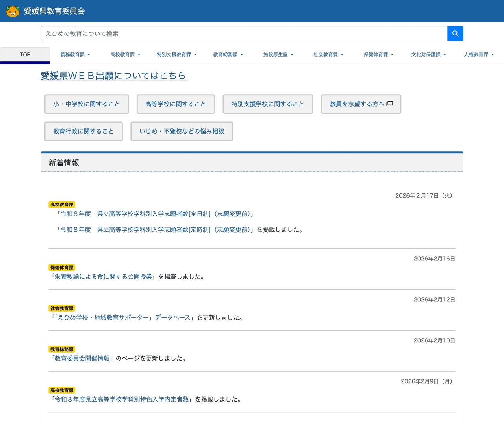Click the 小・中学校に関すること button
Image resolution: width=504 pixels, height=426 pixels.
pyautogui.click(x=86, y=104)
